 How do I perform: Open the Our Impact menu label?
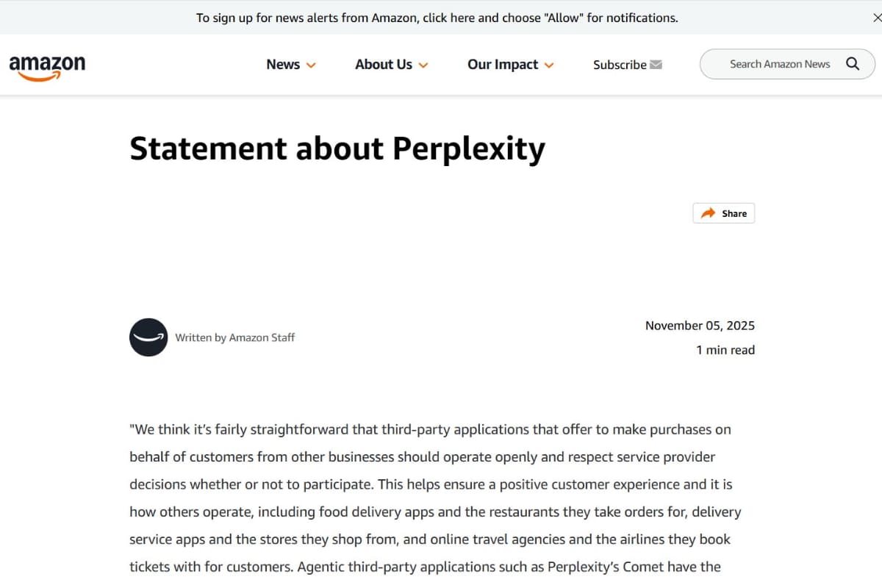503,65
